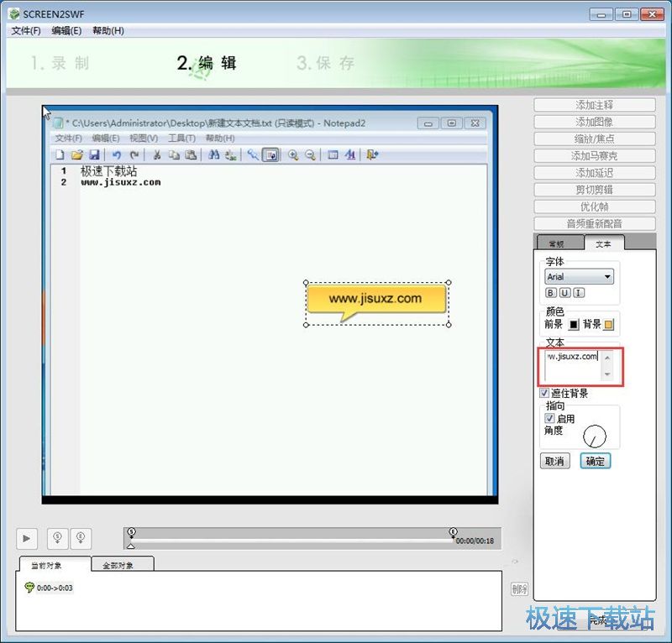Click the 剪切剪辑 button

[x=595, y=190]
